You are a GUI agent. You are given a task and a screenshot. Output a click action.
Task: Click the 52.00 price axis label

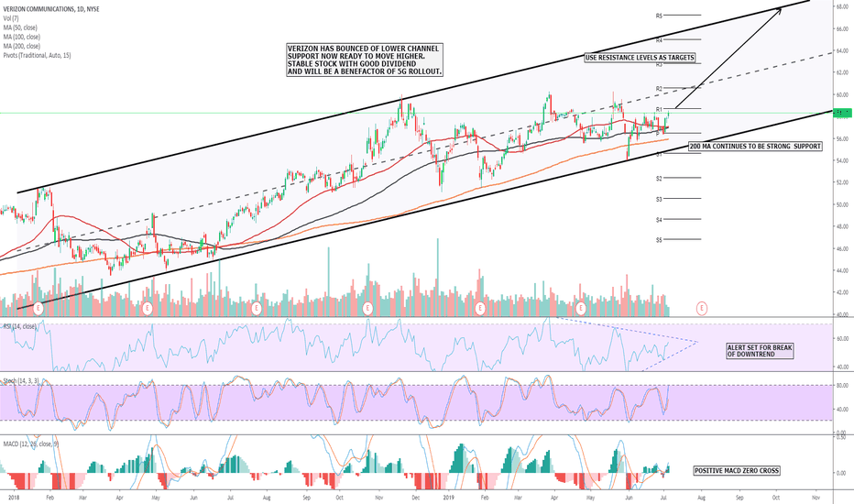coord(843,182)
